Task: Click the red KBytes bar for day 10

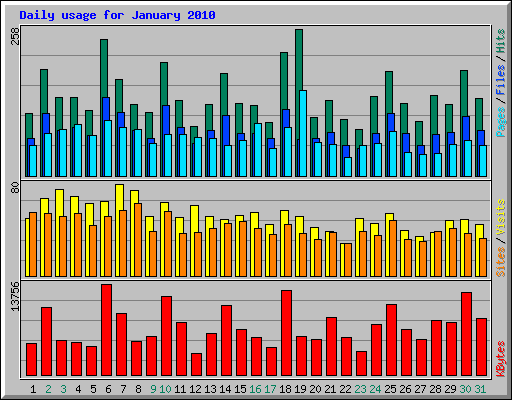Action: (166, 336)
